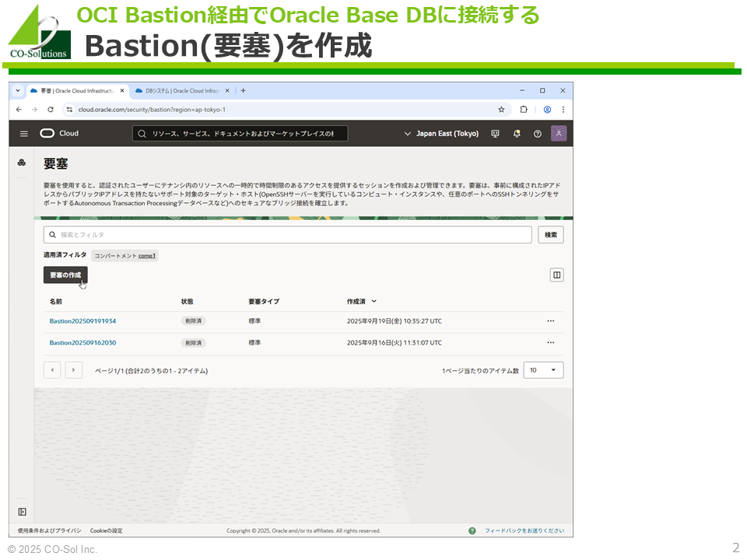The width and height of the screenshot is (747, 560).
Task: Click the 削除済 status of Bastion202509162030
Action: [x=194, y=343]
